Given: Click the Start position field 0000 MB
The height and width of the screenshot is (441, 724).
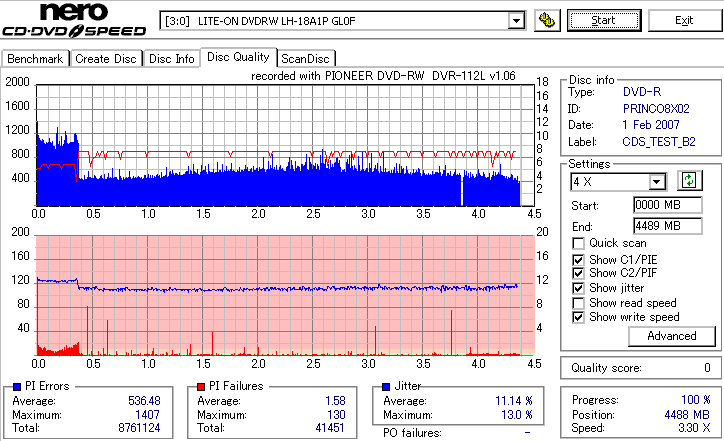Looking at the screenshot, I should pyautogui.click(x=668, y=205).
